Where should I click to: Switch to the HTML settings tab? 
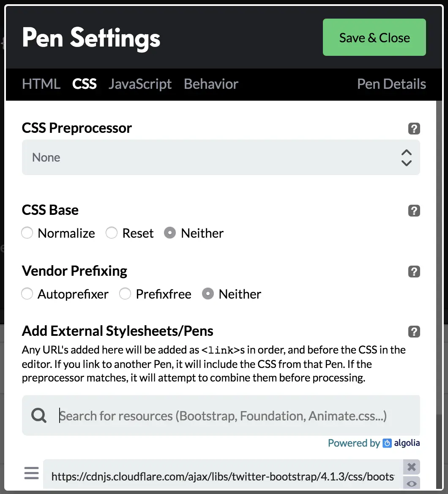pos(41,84)
